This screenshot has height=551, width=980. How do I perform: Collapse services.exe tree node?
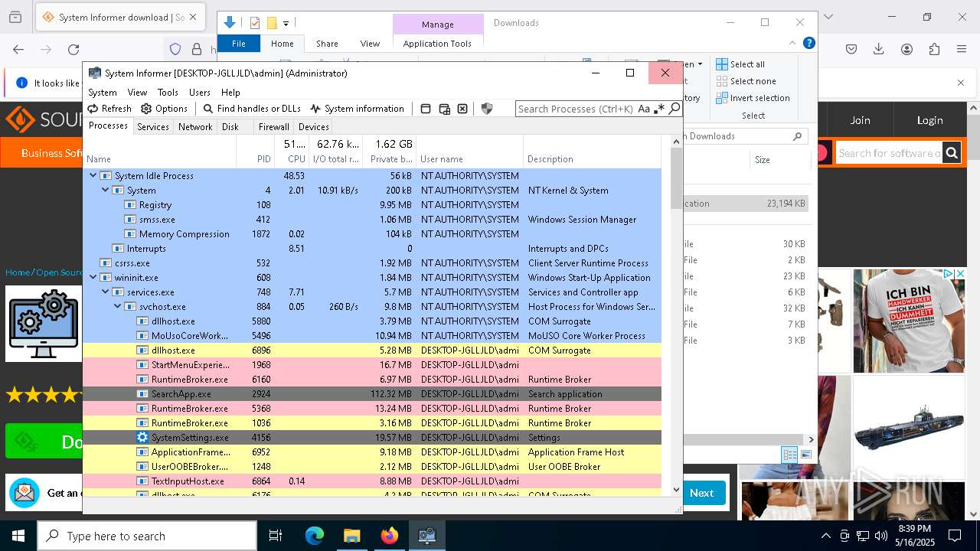(106, 292)
